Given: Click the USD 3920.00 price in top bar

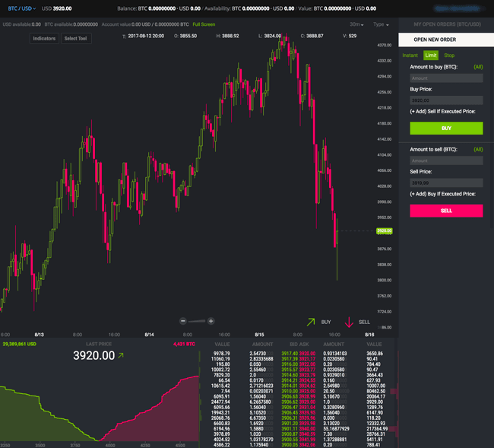Looking at the screenshot, I should tap(57, 8).
